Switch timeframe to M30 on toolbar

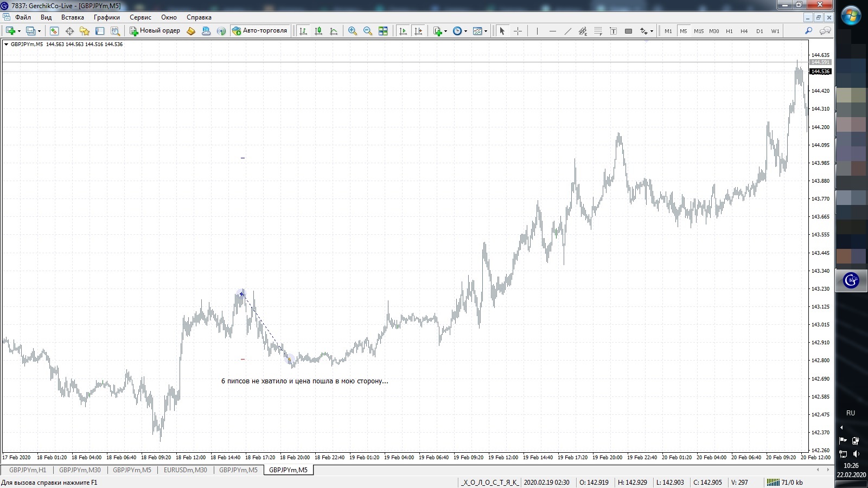tap(714, 31)
